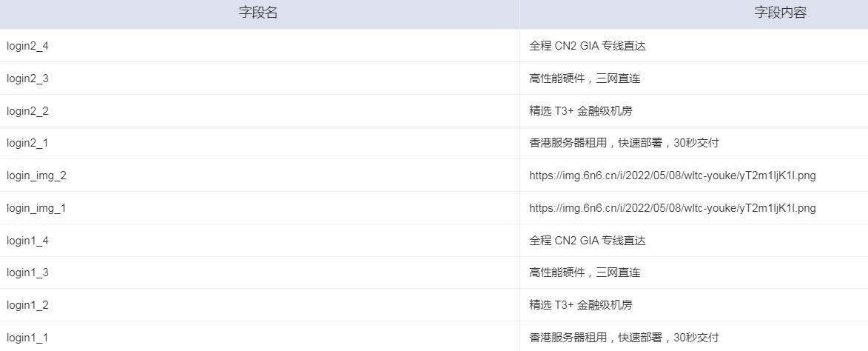Click the 字段名 column header

260,14
